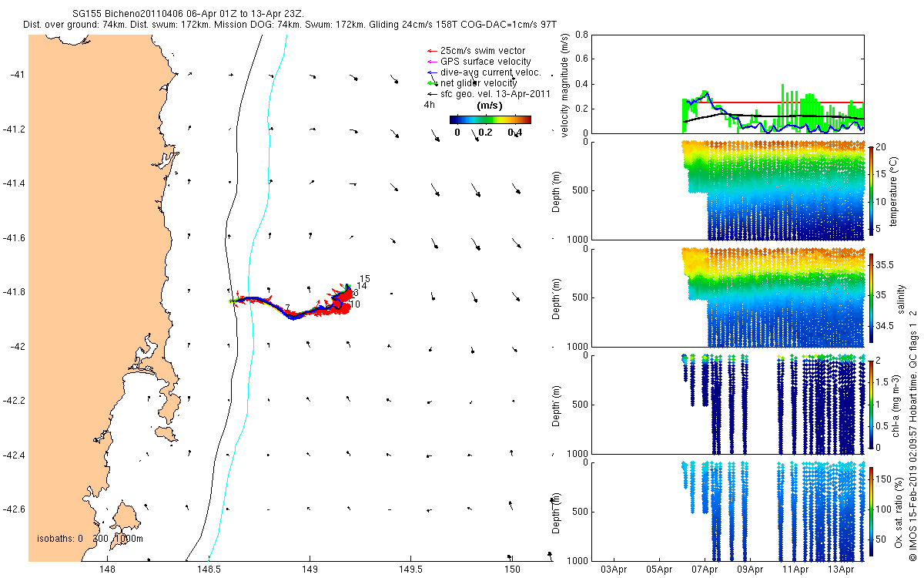The width and height of the screenshot is (924, 578).
Task: Click the green start marker of glider track
Action: coord(231,301)
